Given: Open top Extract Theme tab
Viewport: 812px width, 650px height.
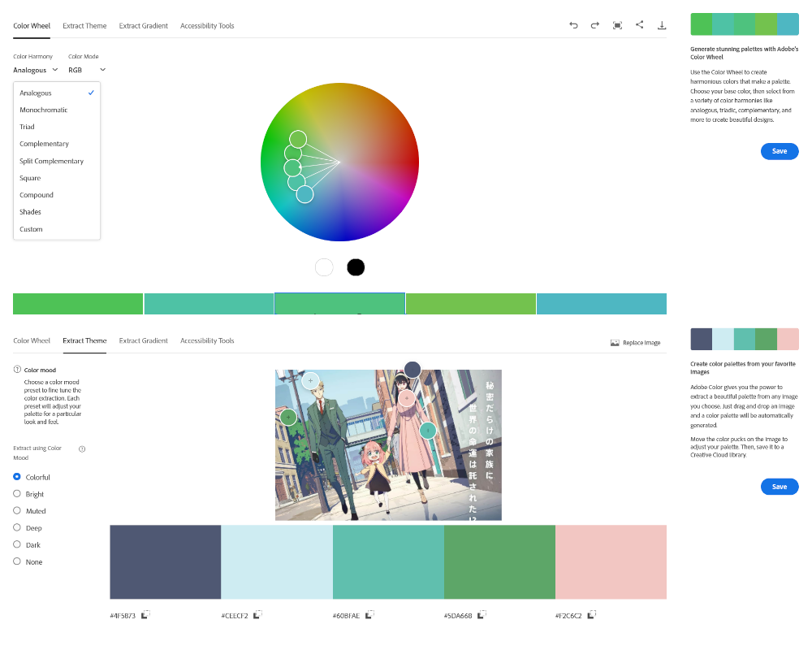Looking at the screenshot, I should (84, 26).
